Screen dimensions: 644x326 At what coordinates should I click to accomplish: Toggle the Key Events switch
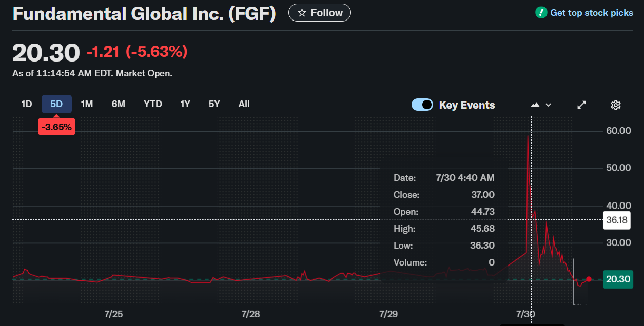[422, 105]
